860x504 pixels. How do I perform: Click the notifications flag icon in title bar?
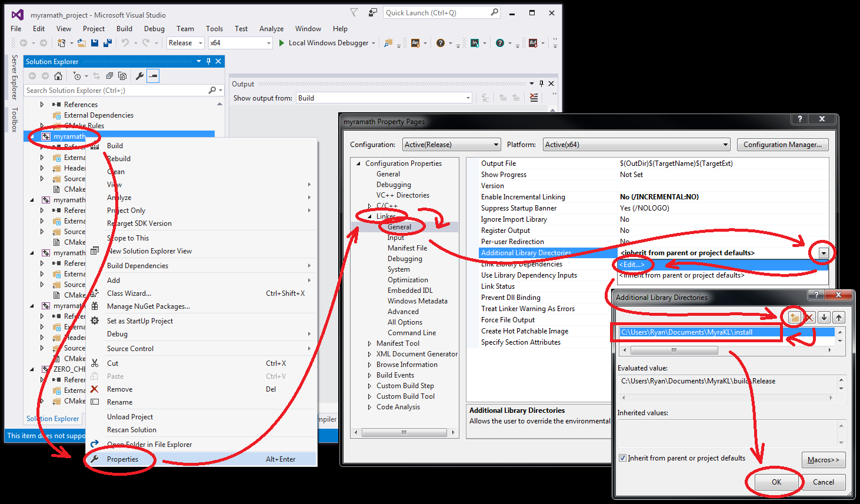(354, 12)
